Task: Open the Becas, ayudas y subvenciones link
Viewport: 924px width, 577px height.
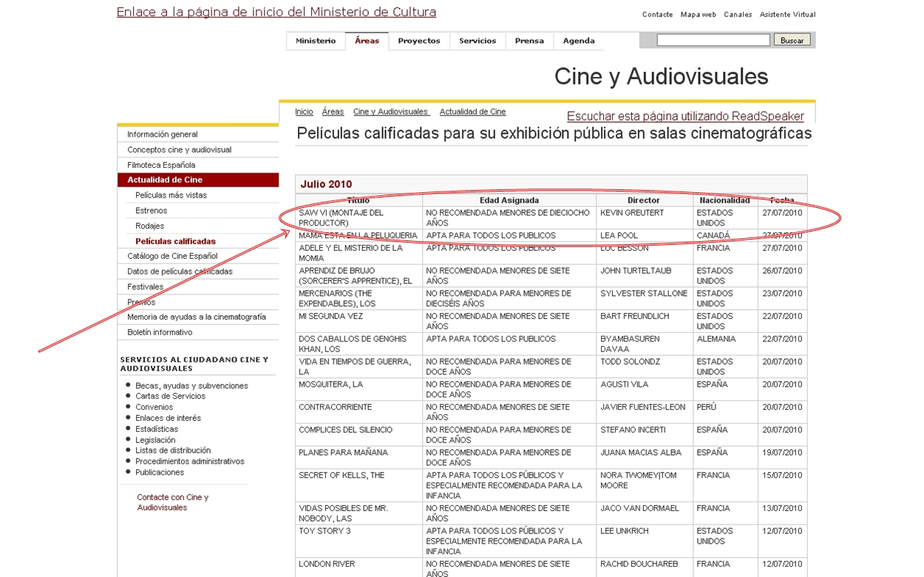Action: tap(191, 385)
